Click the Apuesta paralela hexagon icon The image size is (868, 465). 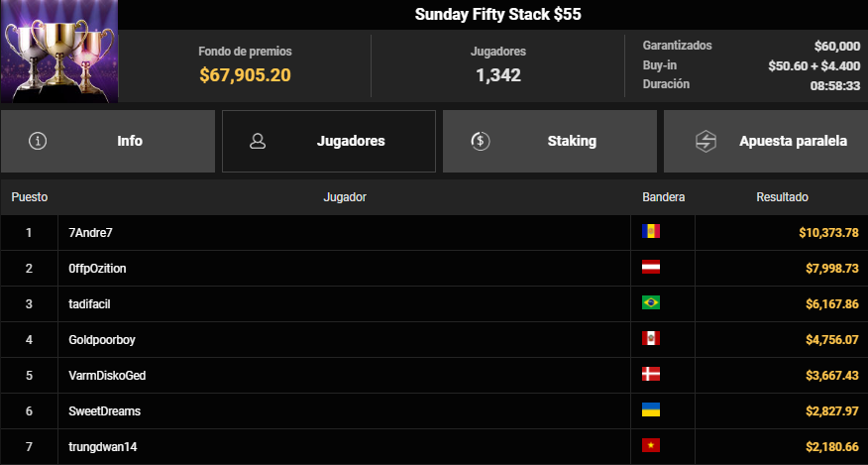(x=705, y=142)
